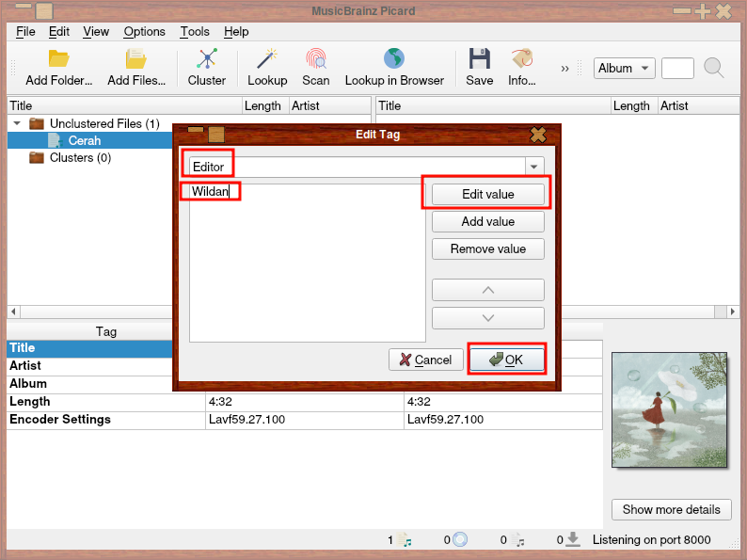Screen dimensions: 747x560
Task: Click the Lookup wand icon
Action: coord(267,59)
